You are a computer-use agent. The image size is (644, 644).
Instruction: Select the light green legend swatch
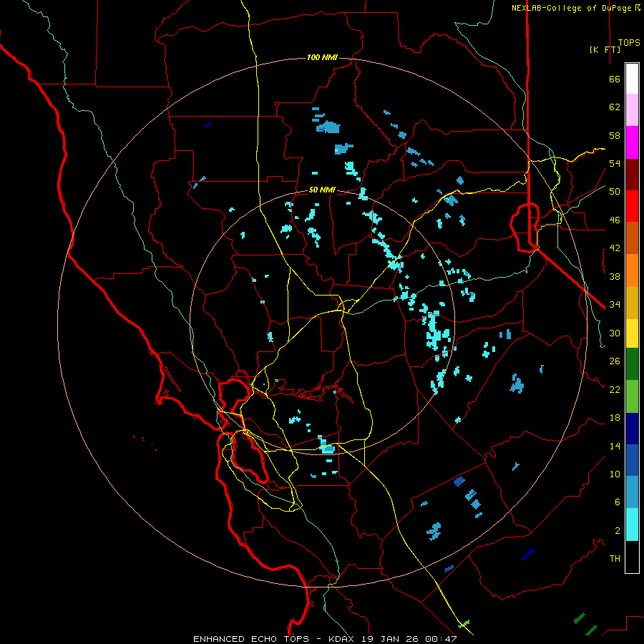[x=632, y=396]
